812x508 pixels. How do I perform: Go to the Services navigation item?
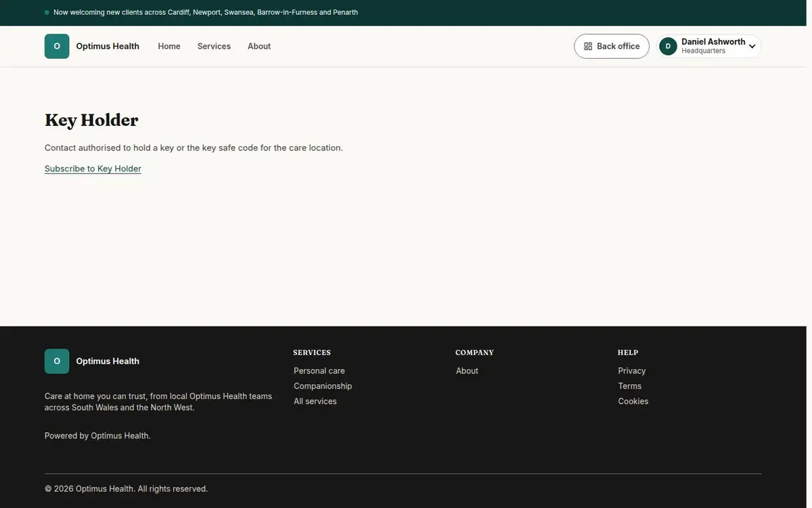pos(214,46)
